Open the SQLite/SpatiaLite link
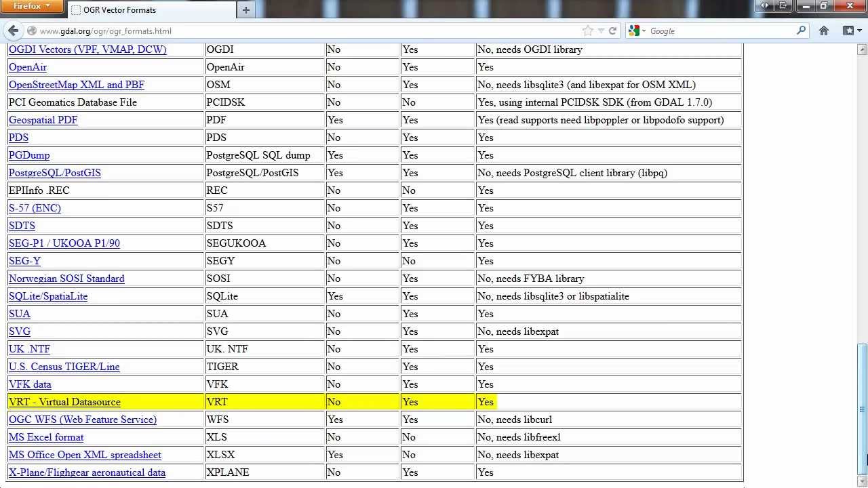868x488 pixels. coord(48,296)
